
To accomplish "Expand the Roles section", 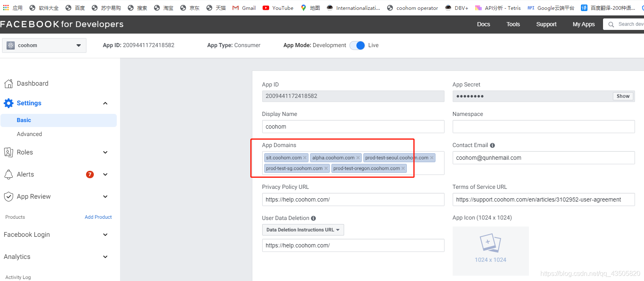I will point(105,152).
